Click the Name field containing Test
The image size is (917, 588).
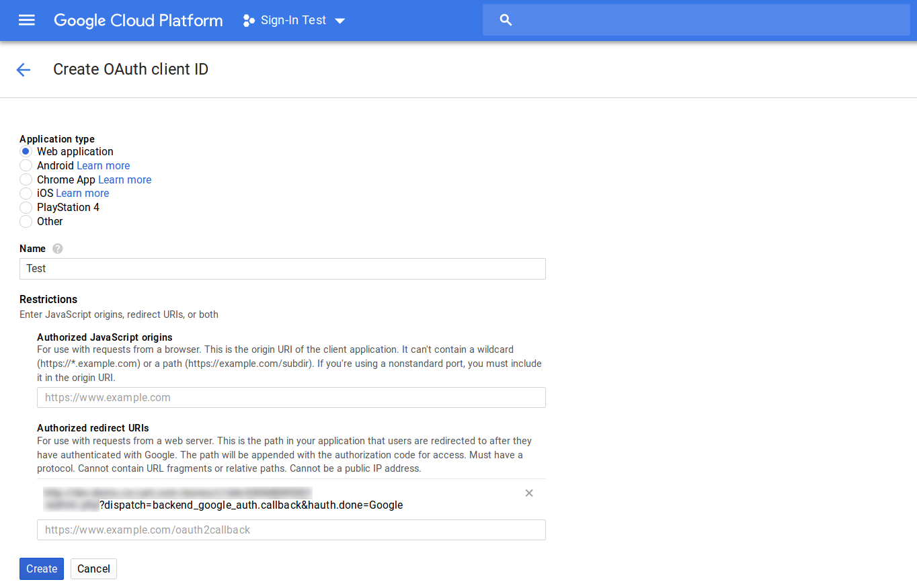(x=282, y=269)
